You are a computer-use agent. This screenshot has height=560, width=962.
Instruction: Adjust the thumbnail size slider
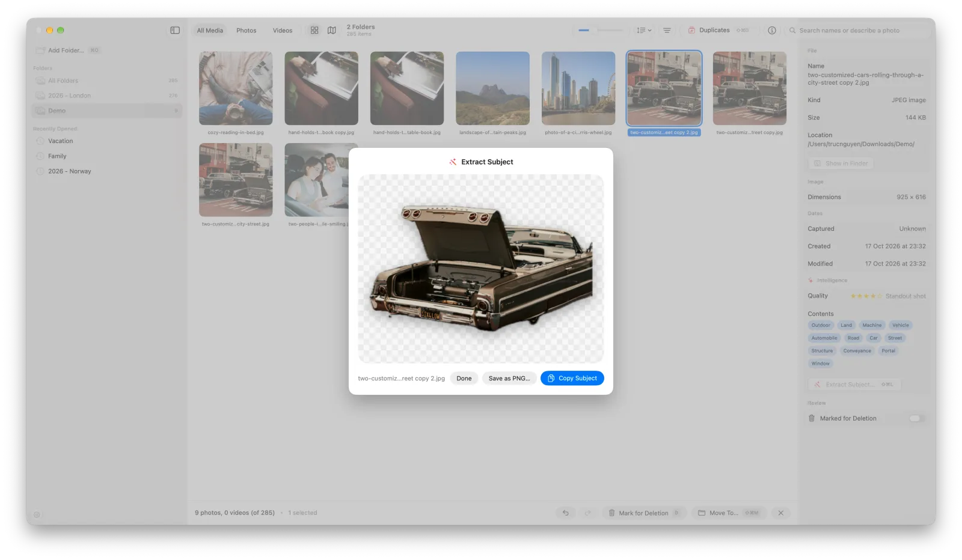coord(601,30)
